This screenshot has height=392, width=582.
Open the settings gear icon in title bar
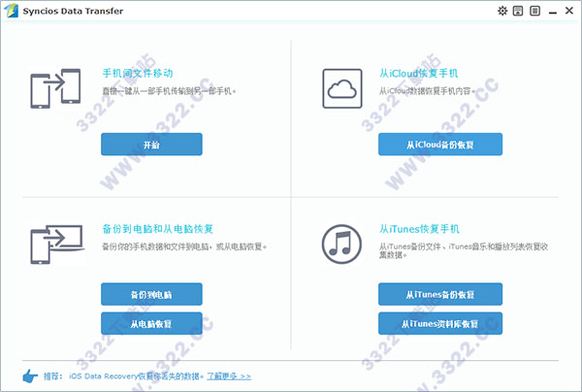pos(502,11)
